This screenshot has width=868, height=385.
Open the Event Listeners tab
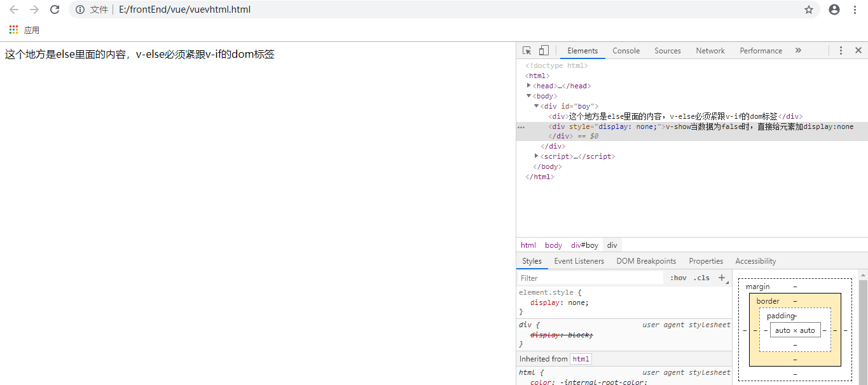(x=579, y=261)
